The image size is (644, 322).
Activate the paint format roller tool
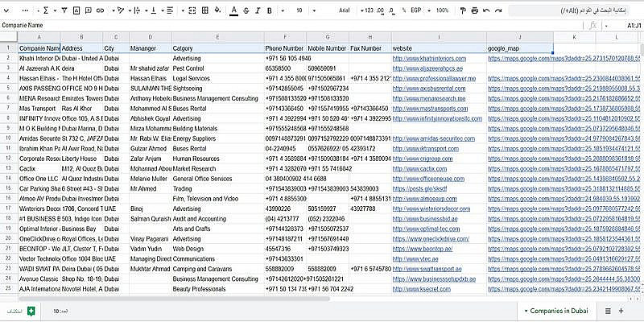point(463,10)
